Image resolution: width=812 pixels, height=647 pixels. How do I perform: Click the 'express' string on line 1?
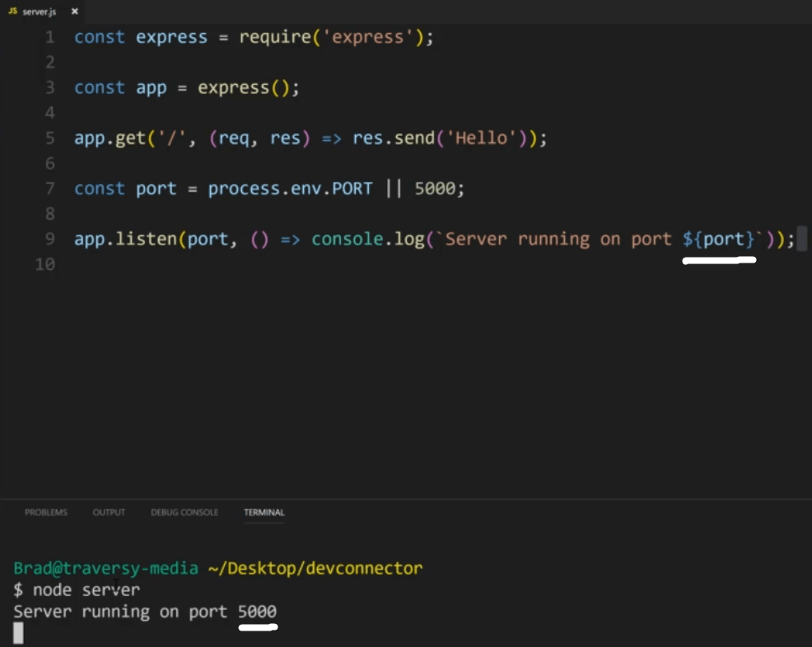[367, 37]
